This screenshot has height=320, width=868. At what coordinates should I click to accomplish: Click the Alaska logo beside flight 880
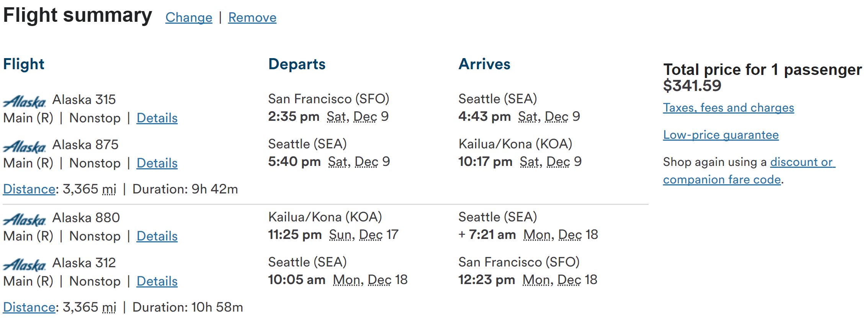(25, 219)
